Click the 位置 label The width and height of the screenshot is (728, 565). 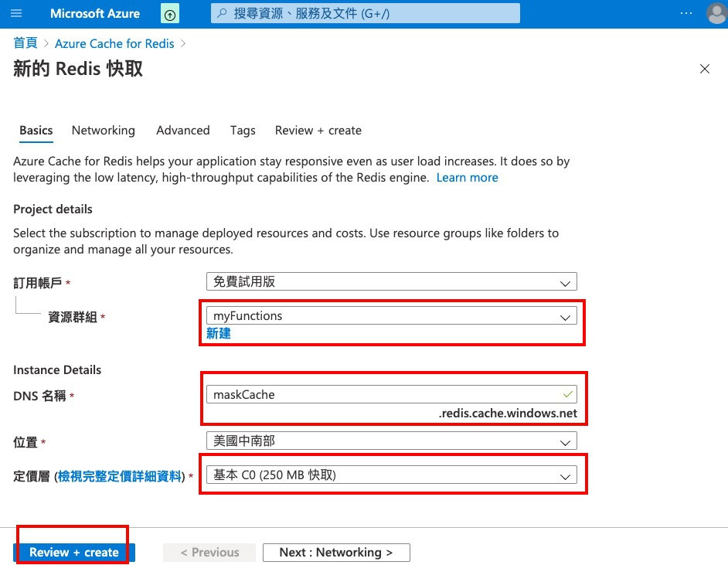point(26,442)
